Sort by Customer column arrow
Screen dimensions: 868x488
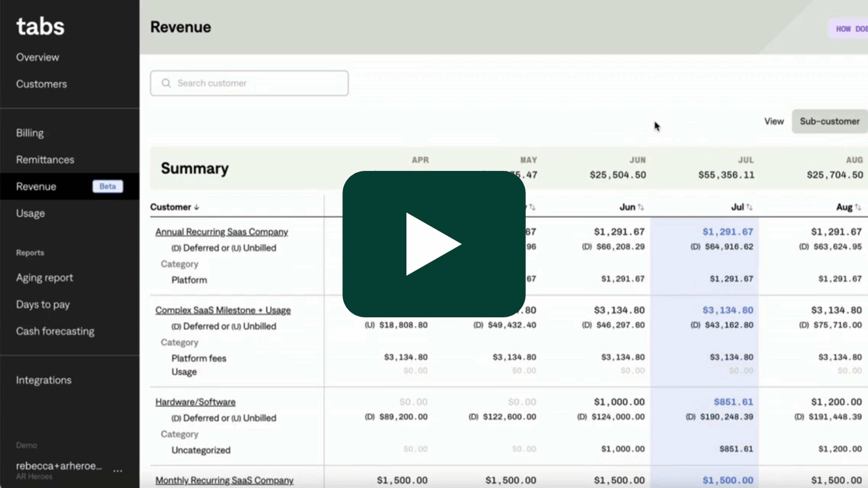[x=197, y=207]
